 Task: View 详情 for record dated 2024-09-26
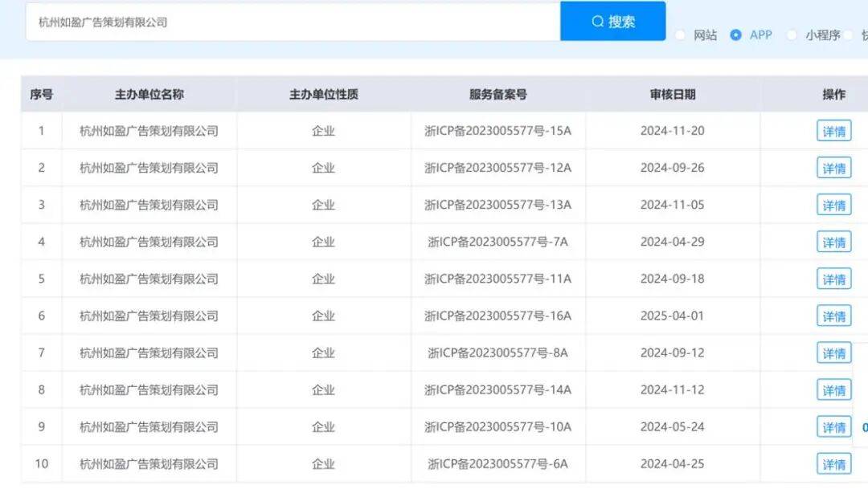click(833, 168)
